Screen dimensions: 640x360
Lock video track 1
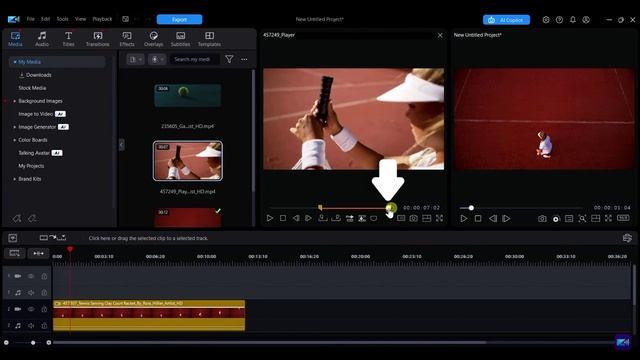tap(44, 276)
